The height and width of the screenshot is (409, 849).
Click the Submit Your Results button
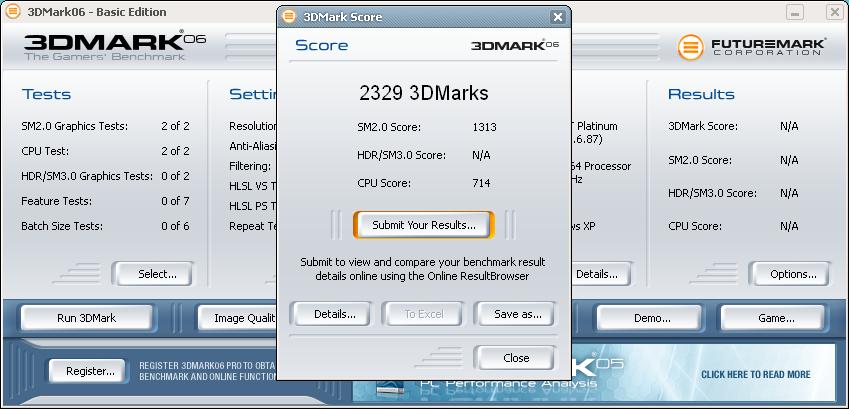[x=423, y=225]
